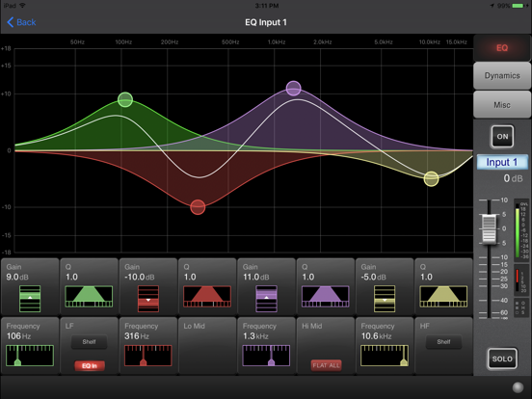532x399 pixels.
Task: Select the green LF band node on graph
Action: pos(125,99)
